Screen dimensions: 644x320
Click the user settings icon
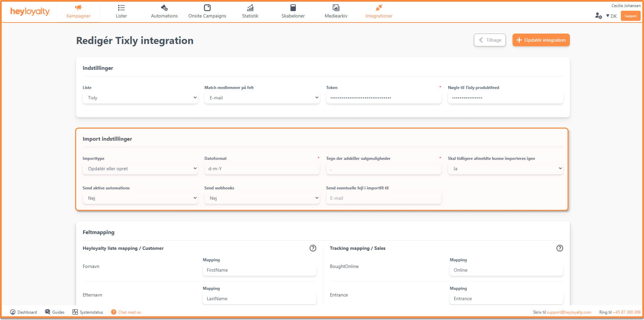coord(598,16)
